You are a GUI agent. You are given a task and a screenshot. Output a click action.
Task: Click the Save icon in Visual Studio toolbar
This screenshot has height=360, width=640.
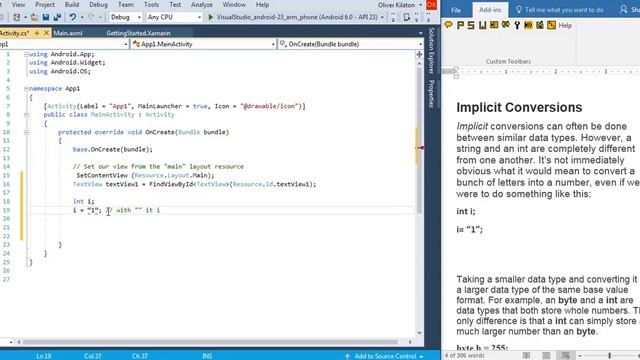(x=46, y=17)
